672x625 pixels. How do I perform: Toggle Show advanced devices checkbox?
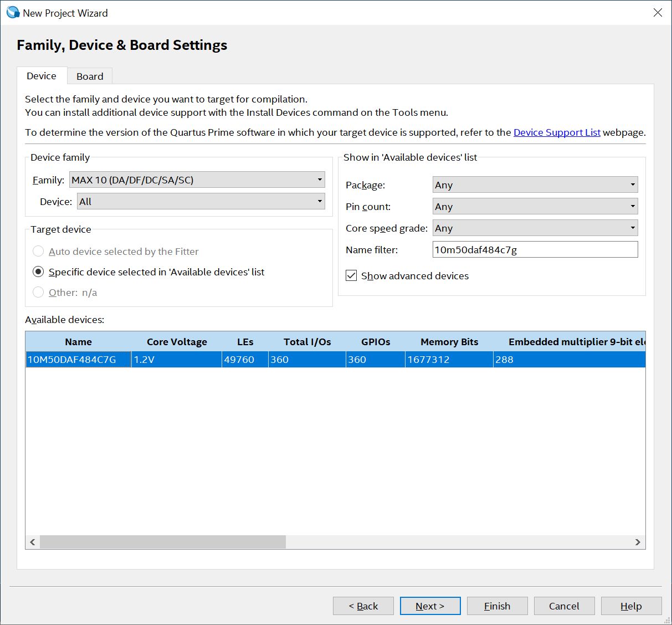(x=351, y=276)
